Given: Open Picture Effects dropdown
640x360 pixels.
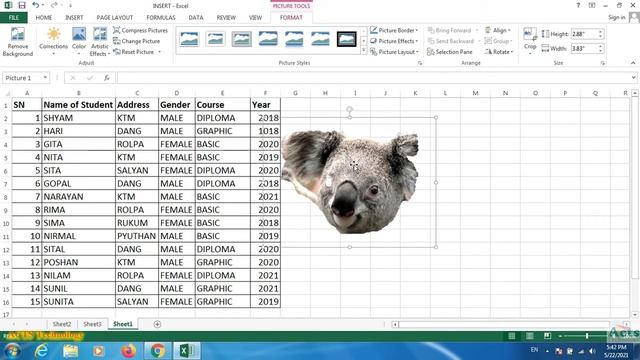Looking at the screenshot, I should (394, 41).
